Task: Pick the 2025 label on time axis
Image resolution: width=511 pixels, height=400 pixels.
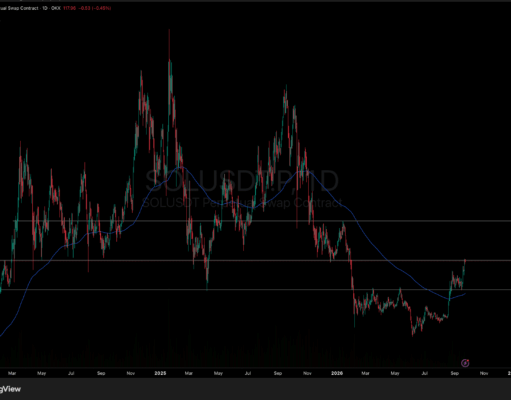Action: (x=160, y=373)
